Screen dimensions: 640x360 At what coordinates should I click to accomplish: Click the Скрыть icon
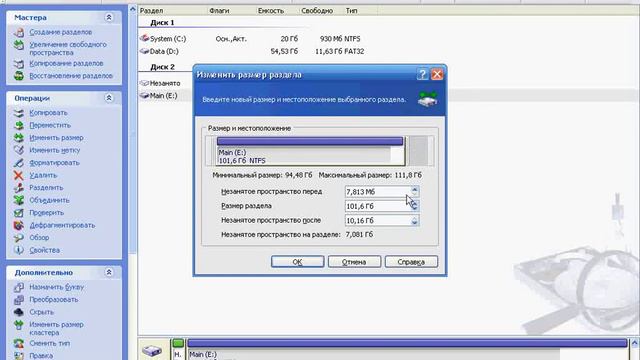click(x=19, y=312)
